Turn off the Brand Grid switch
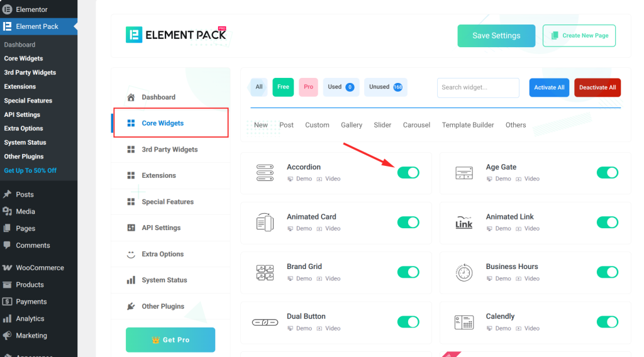644x357 pixels. pos(408,272)
